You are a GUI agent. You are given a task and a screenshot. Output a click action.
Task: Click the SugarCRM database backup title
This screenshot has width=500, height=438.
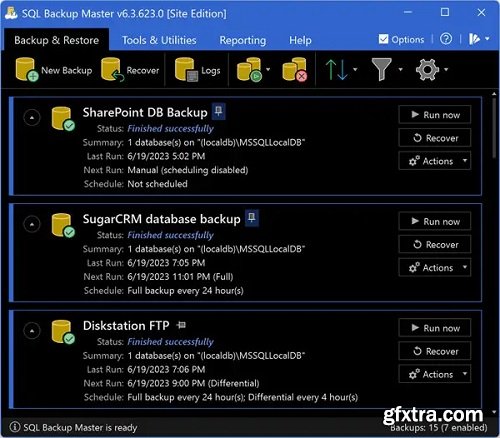tap(161, 219)
